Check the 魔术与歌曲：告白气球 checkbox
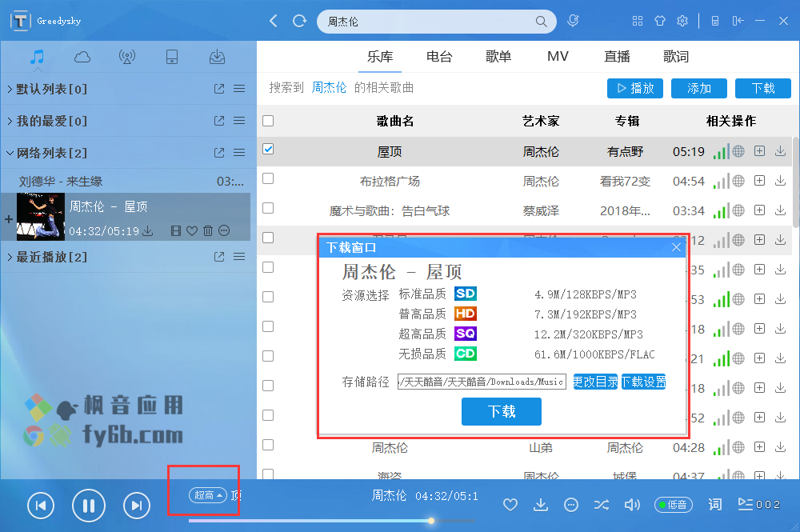Screen dimensions: 800x532 click(x=268, y=208)
